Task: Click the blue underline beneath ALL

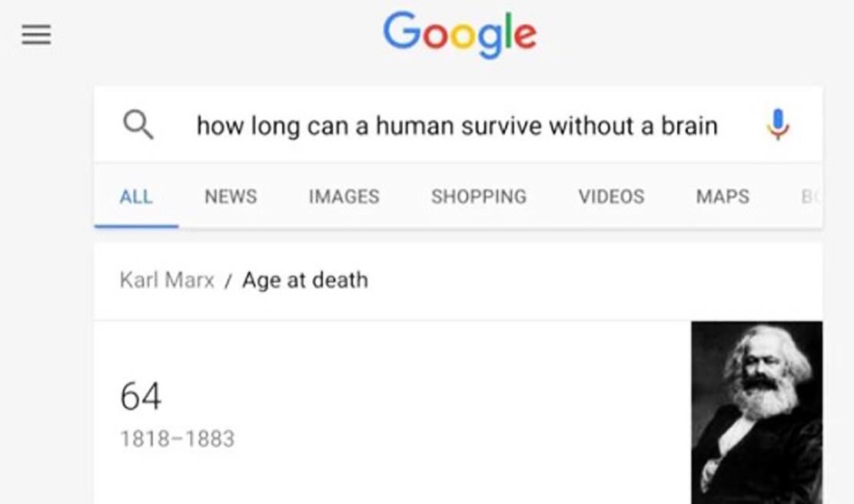Action: (x=136, y=226)
